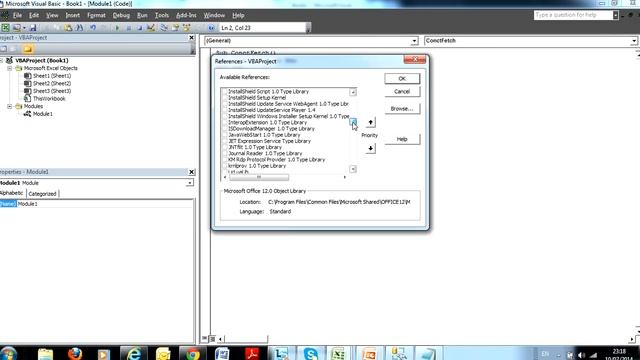Open Insert UserForm icon dropdown arrow
This screenshot has height=360, width=640.
tap(24, 28)
